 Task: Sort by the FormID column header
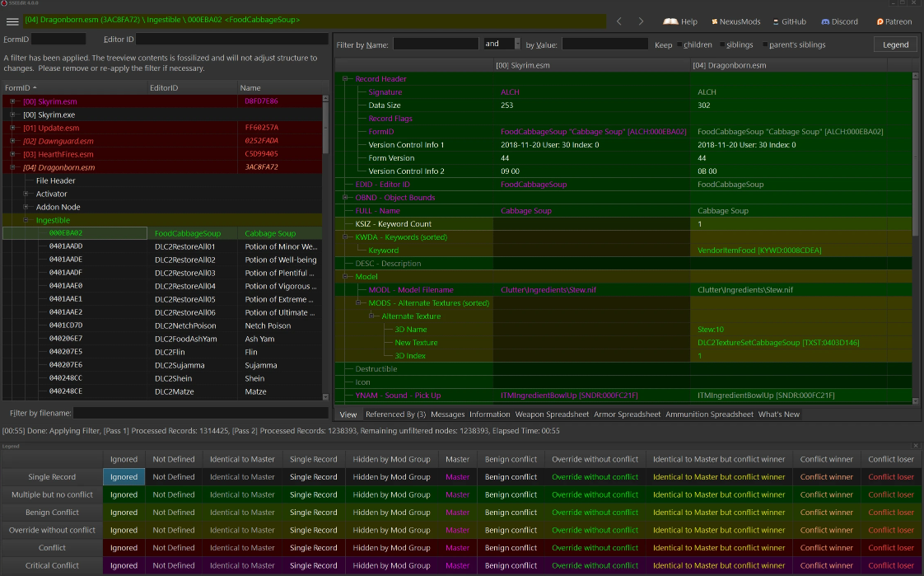[x=74, y=88]
